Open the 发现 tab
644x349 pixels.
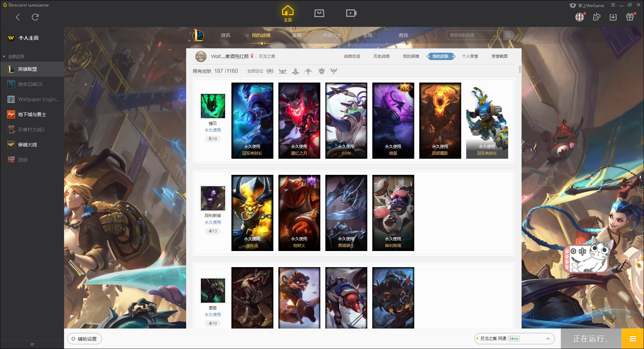tap(368, 35)
